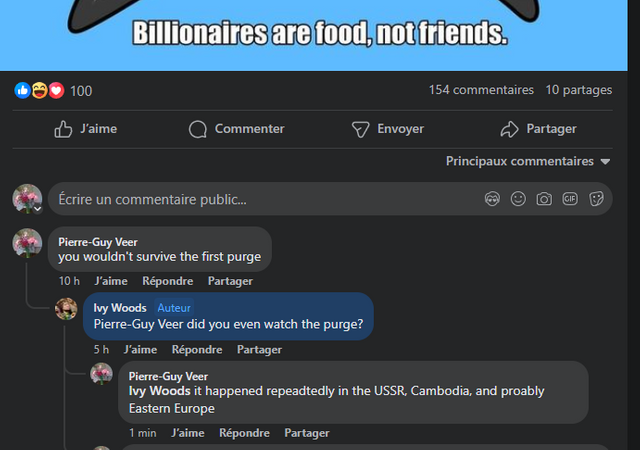
Task: Click Répondre under Ivy Woods' comment
Action: click(x=197, y=350)
